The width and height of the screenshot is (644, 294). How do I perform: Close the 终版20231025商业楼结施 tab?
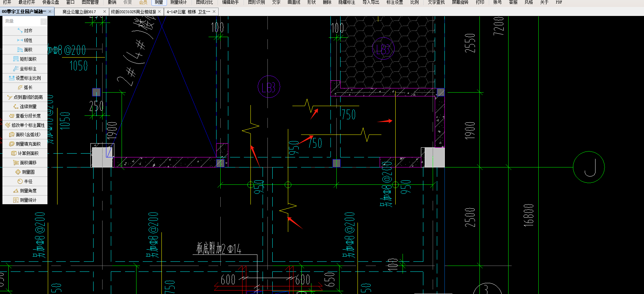click(159, 11)
